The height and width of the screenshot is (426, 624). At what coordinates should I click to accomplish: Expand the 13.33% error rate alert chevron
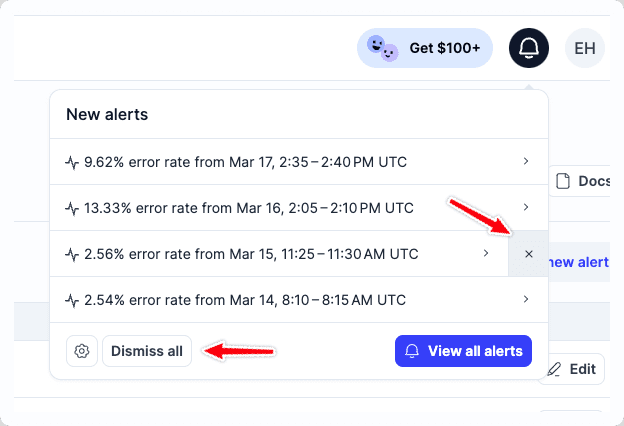(x=526, y=208)
